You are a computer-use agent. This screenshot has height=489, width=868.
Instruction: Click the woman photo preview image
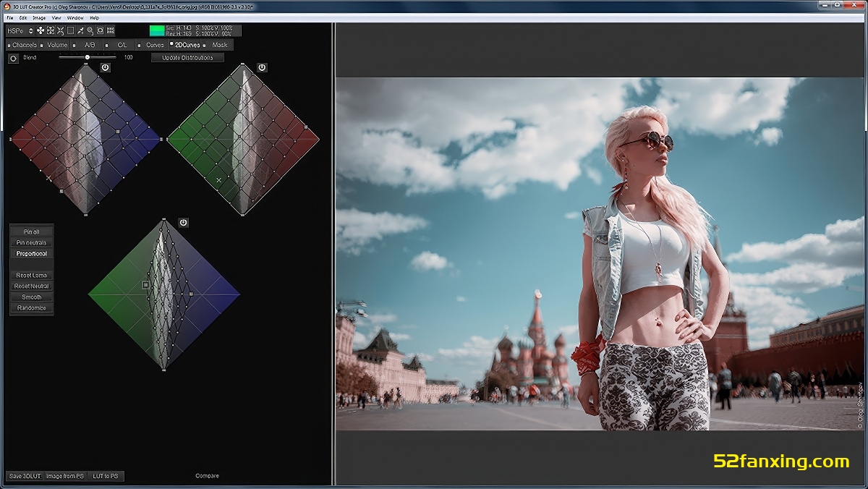click(x=600, y=254)
